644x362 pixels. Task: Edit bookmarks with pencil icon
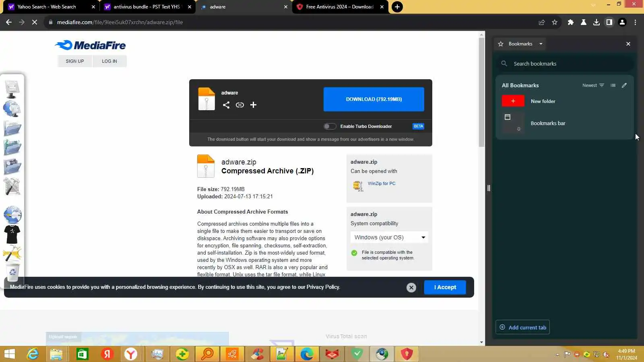point(624,85)
